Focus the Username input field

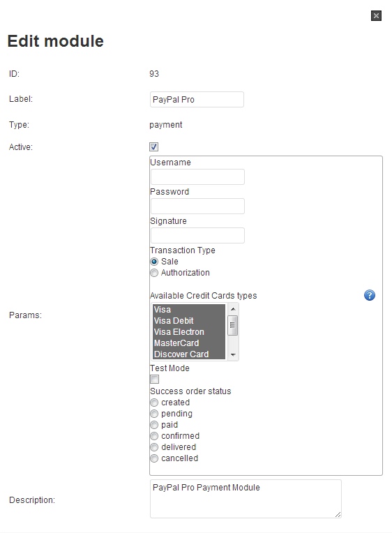[x=197, y=177]
